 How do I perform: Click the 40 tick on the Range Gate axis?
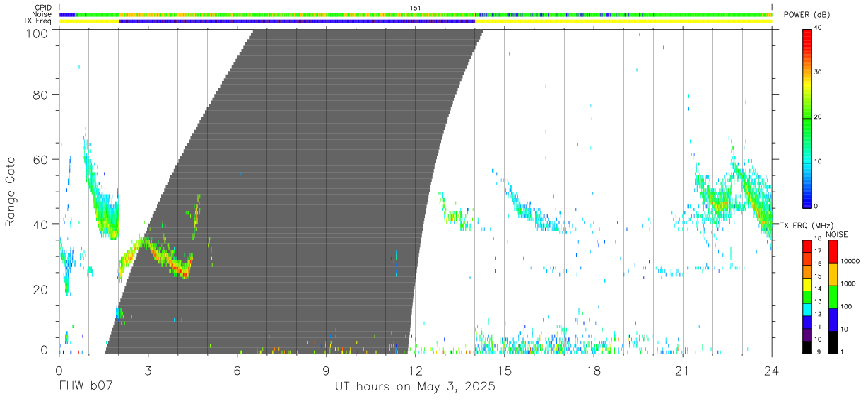click(41, 224)
